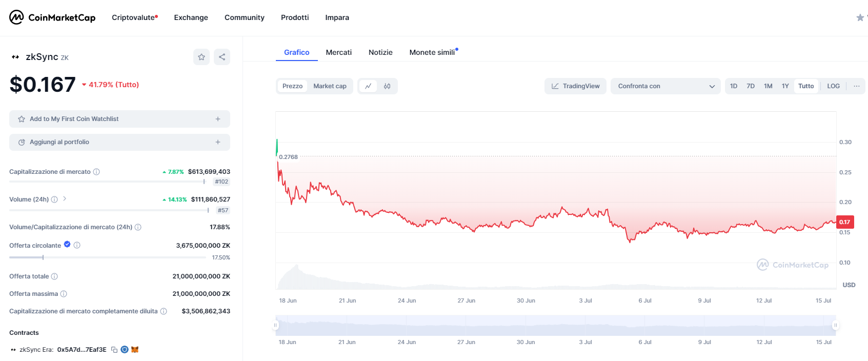Star zkSync as a favorite
The height and width of the screenshot is (361, 868).
click(x=201, y=57)
